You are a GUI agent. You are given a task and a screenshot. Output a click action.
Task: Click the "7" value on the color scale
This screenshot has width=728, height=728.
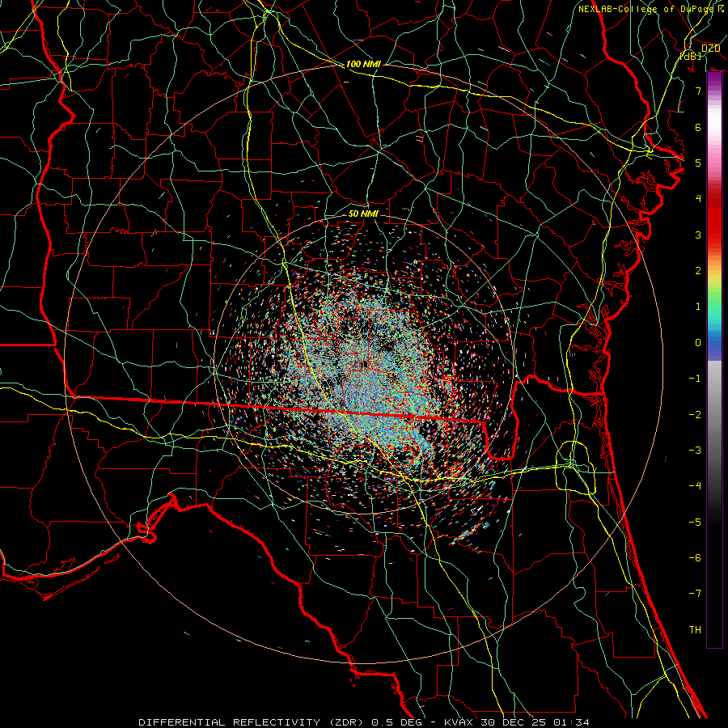[698, 91]
